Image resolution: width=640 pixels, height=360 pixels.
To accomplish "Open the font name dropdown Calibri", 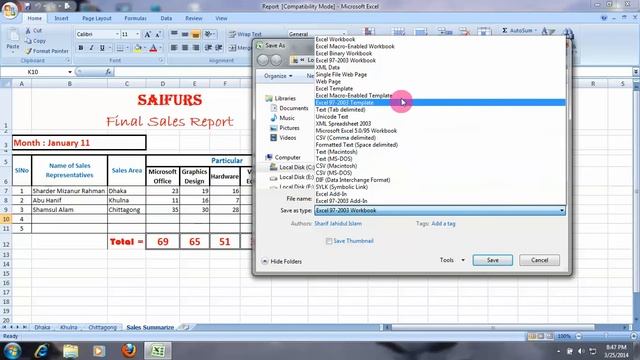I will point(117,34).
